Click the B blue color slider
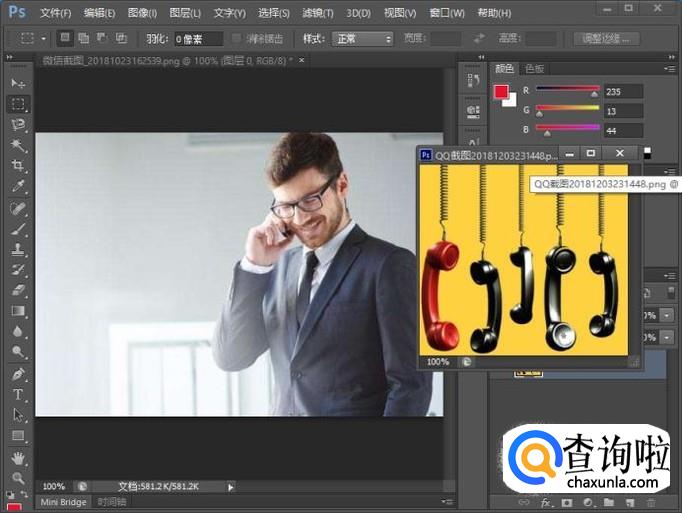The width and height of the screenshot is (682, 513). [x=568, y=129]
